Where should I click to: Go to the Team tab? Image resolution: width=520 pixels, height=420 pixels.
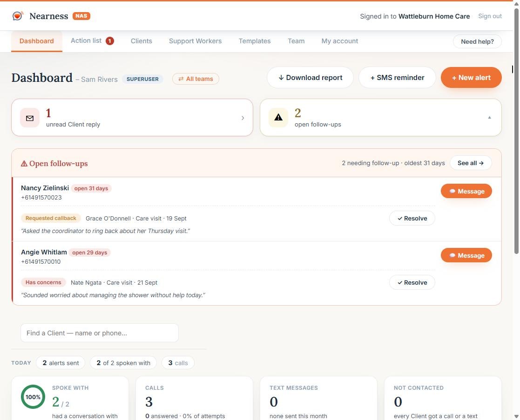296,41
